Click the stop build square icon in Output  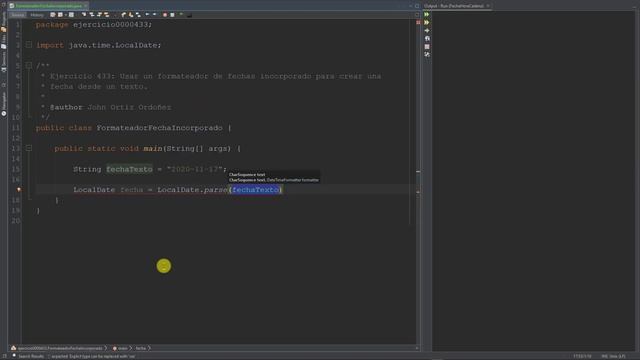tap(427, 47)
